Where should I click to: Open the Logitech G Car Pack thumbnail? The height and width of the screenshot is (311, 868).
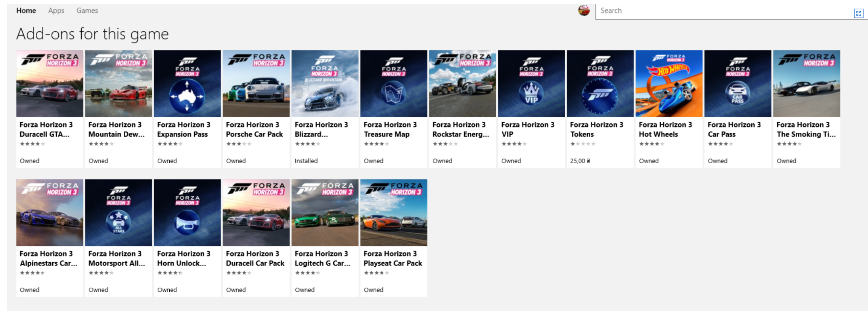click(x=325, y=213)
